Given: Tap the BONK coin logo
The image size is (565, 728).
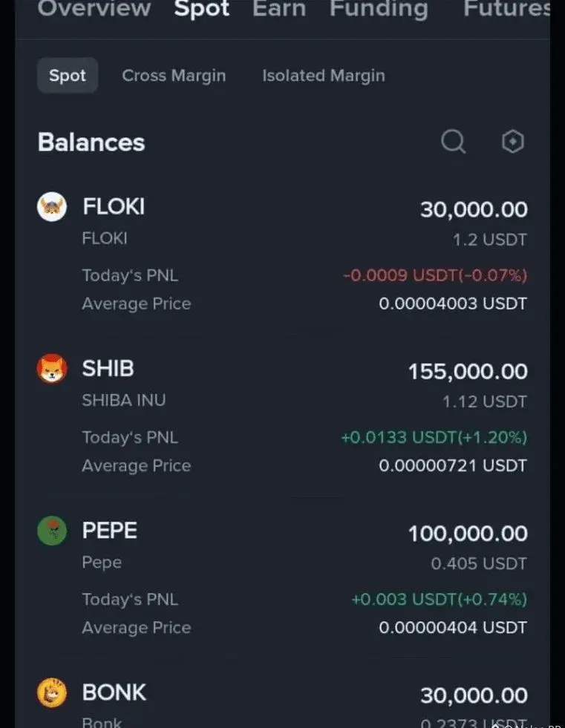Looking at the screenshot, I should pyautogui.click(x=52, y=692).
